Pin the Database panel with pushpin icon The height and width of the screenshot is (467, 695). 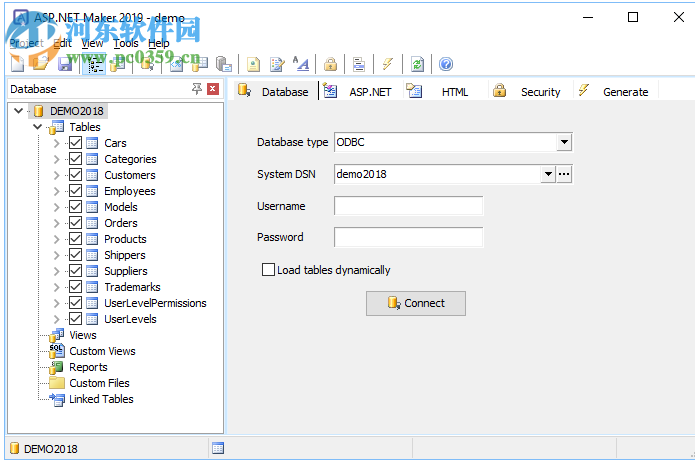click(196, 89)
